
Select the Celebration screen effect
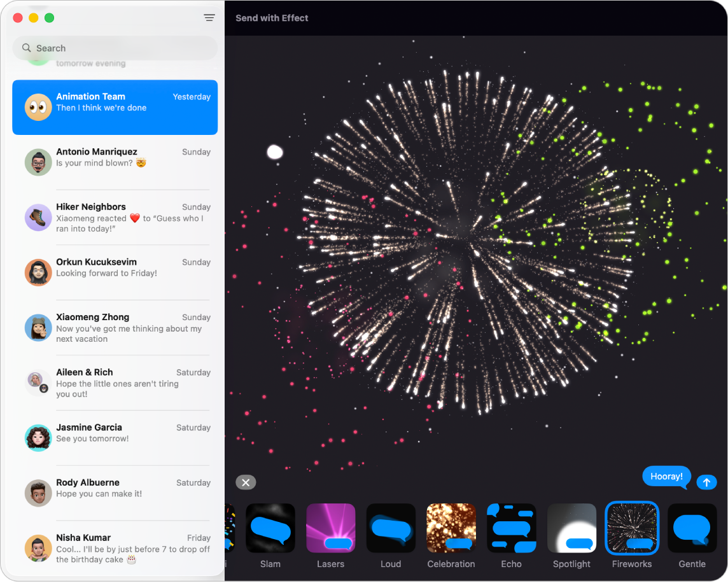pos(451,528)
